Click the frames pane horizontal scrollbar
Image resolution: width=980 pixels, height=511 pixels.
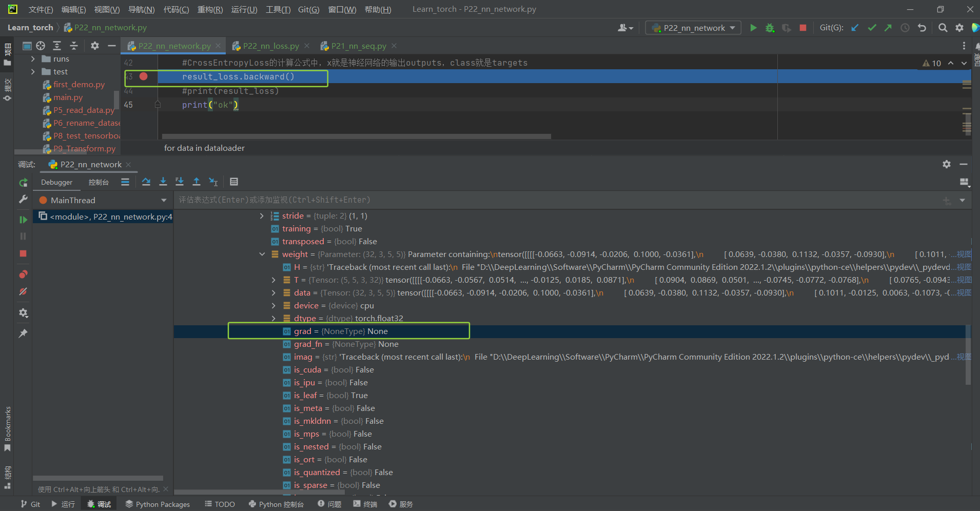(98, 478)
